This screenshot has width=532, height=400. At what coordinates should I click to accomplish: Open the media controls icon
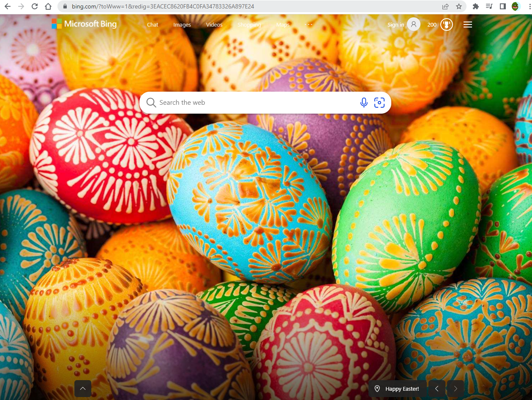(x=489, y=6)
